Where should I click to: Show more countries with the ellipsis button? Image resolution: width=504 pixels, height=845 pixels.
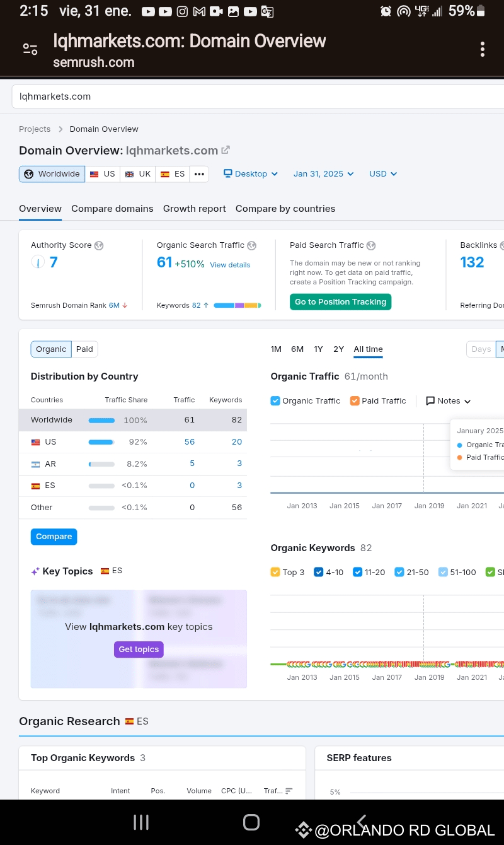point(199,174)
